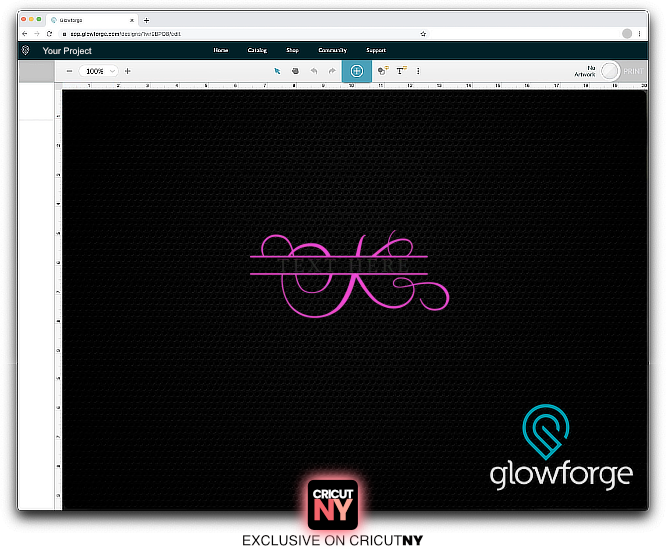Viewport: 666px width, 552px height.
Task: Zoom out with the minus button
Action: click(69, 71)
